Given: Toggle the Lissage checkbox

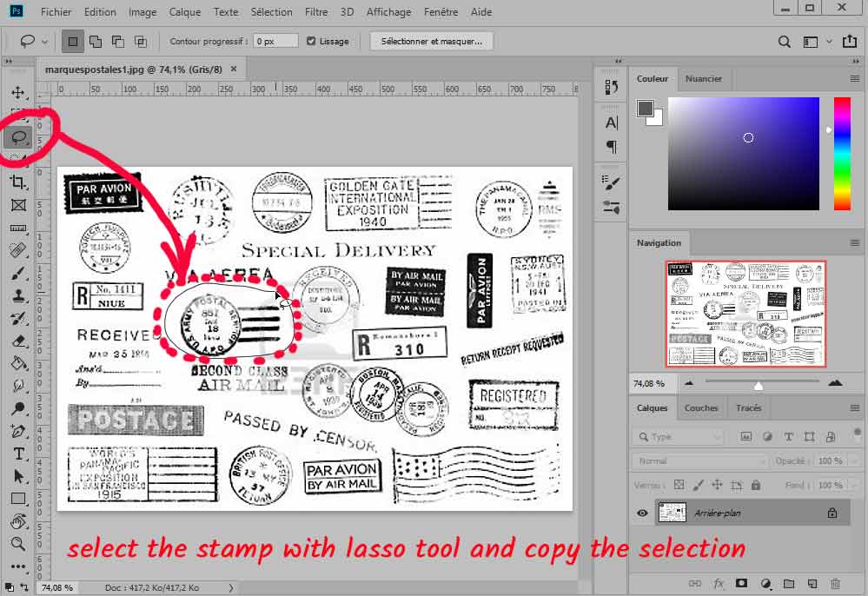Looking at the screenshot, I should coord(311,41).
